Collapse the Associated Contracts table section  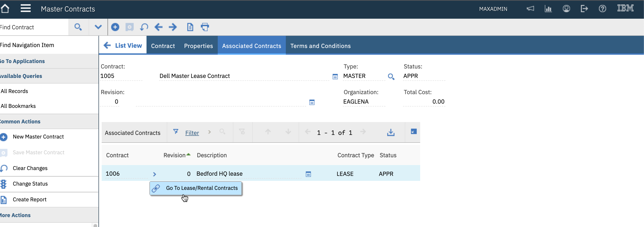(x=413, y=132)
